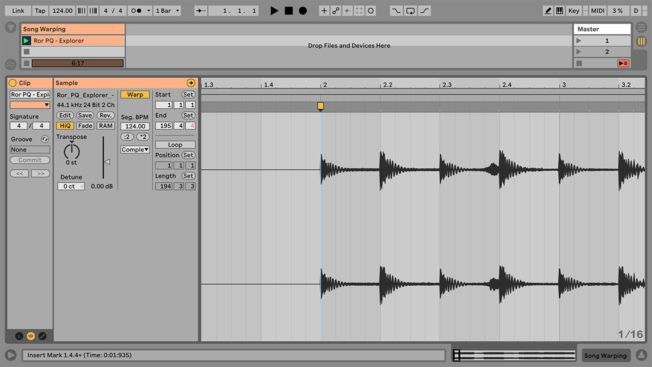This screenshot has width=652, height=367.
Task: Toggle the MIDI map mode switch
Action: 598,11
